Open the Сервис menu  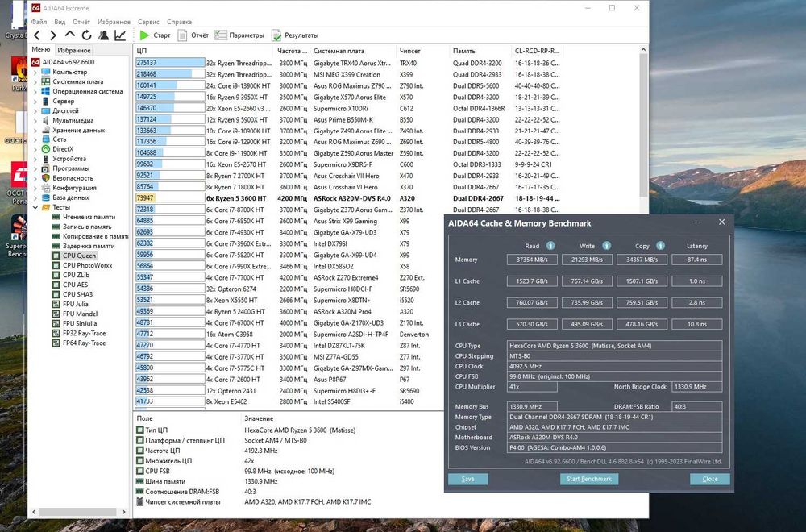[x=148, y=22]
